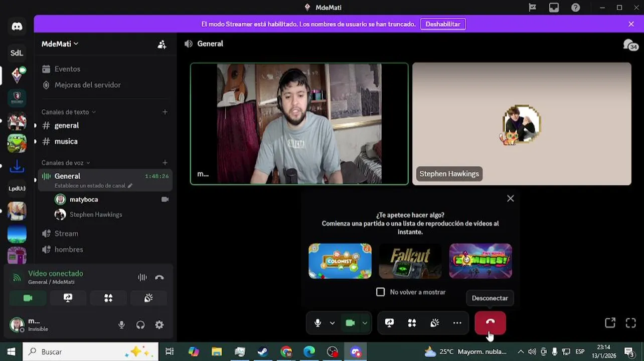Mute microphone in the user panel
644x361 pixels.
pyautogui.click(x=121, y=325)
